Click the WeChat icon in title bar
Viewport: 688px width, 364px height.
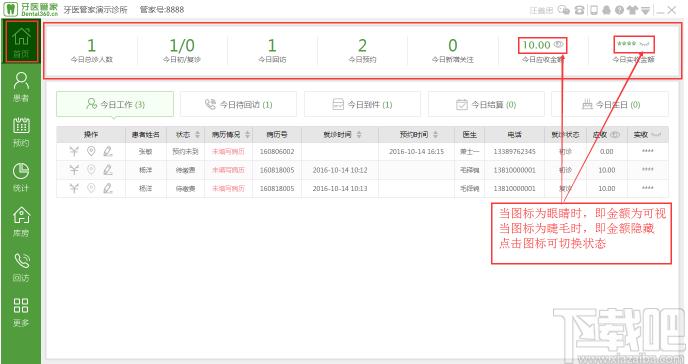coord(564,10)
